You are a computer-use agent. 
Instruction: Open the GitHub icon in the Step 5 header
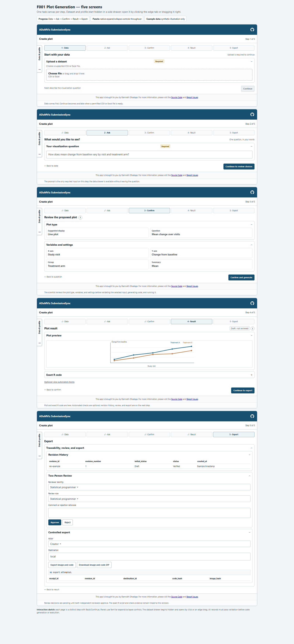(252, 416)
